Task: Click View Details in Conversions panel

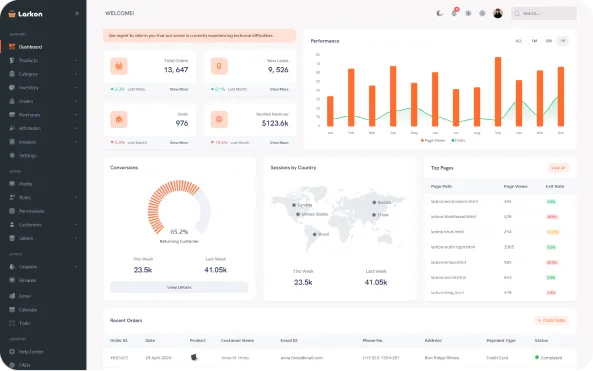Action: 179,287
